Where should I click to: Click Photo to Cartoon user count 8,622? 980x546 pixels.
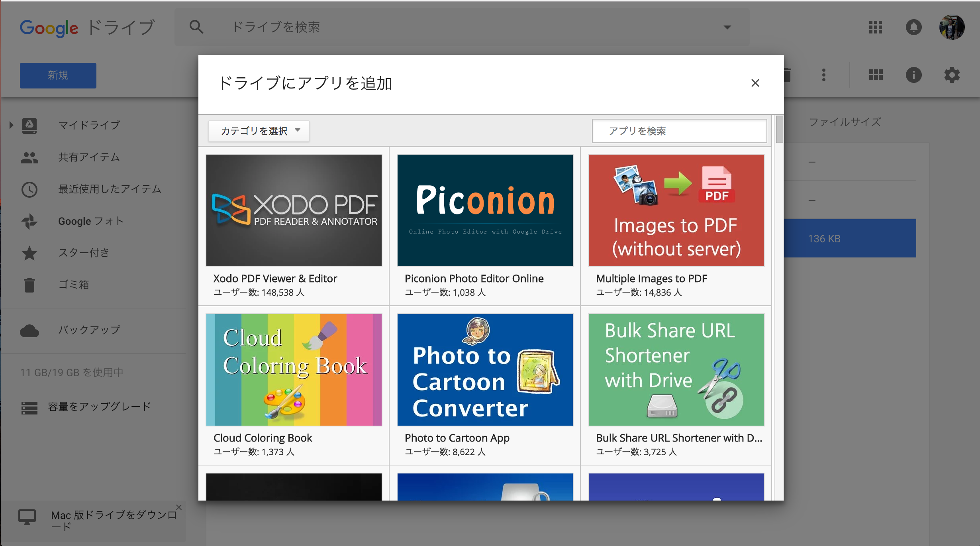pos(445,452)
